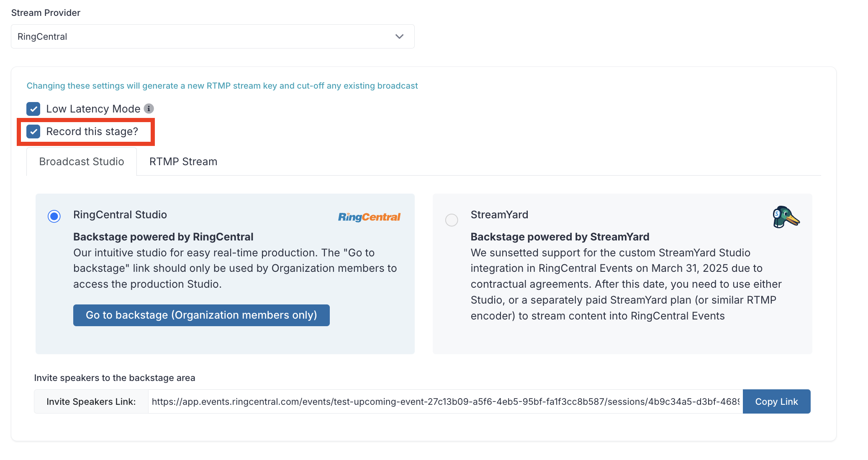Switch to the Broadcast Studio tab
This screenshot has height=460, width=868.
coord(82,161)
